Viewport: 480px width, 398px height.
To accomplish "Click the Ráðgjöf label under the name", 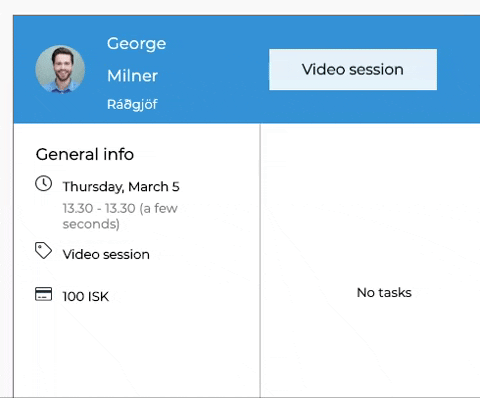I will (132, 105).
